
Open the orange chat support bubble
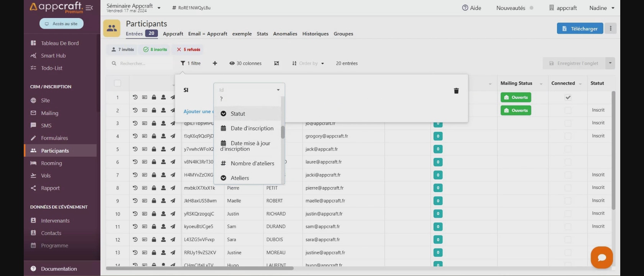coord(601,257)
